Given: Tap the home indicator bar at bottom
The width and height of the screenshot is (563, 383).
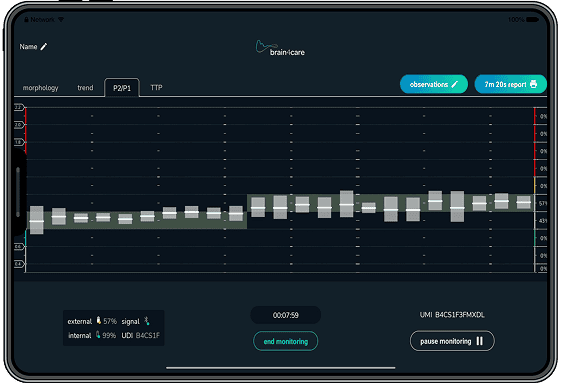Looking at the screenshot, I should click(280, 368).
